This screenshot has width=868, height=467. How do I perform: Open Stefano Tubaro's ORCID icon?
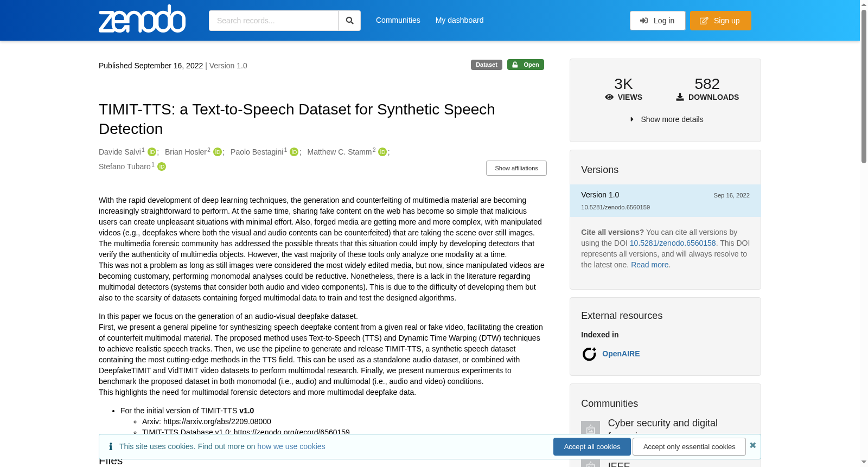pos(162,167)
